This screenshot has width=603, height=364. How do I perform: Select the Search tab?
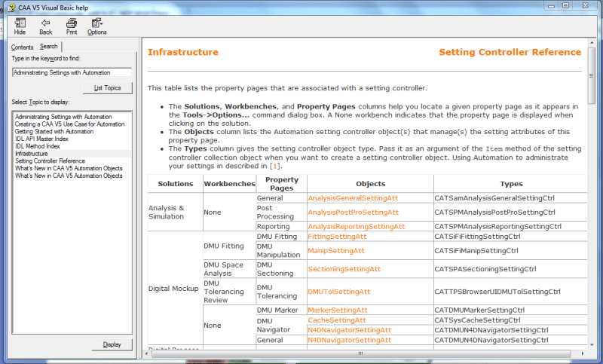[x=49, y=47]
